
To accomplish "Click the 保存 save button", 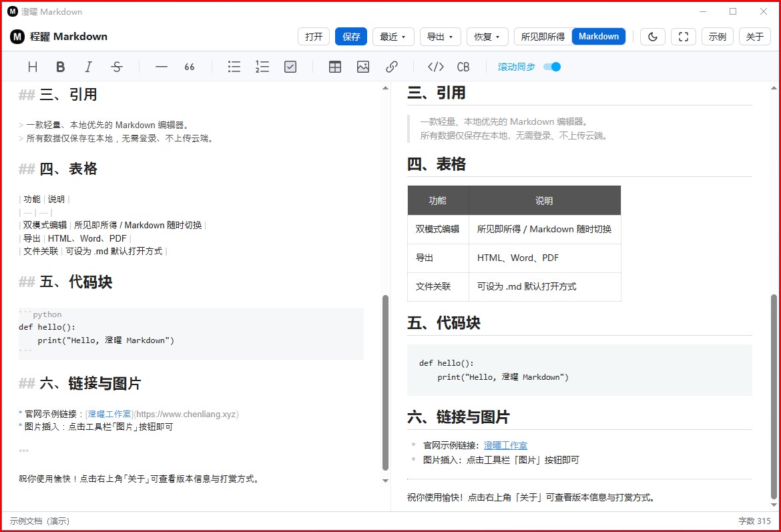I will pyautogui.click(x=351, y=36).
